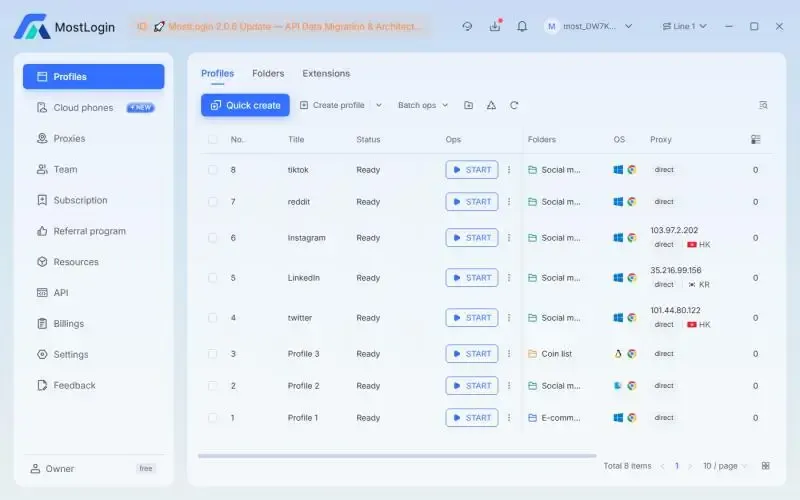Click the add folder toolbar icon
This screenshot has height=500, width=800.
(469, 105)
